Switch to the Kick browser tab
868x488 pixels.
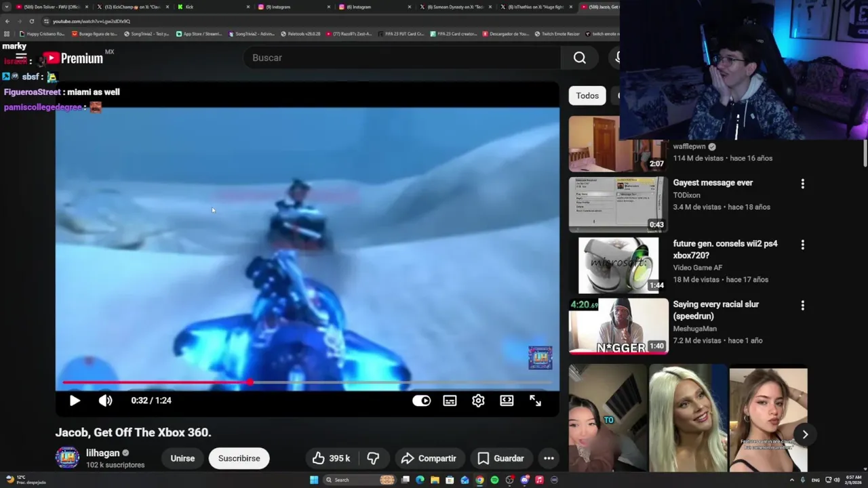click(x=212, y=7)
